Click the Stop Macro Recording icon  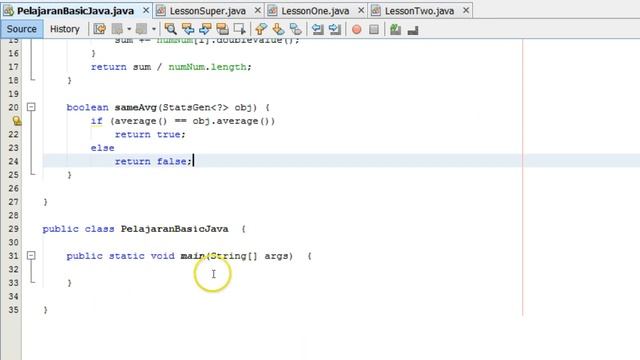[374, 29]
